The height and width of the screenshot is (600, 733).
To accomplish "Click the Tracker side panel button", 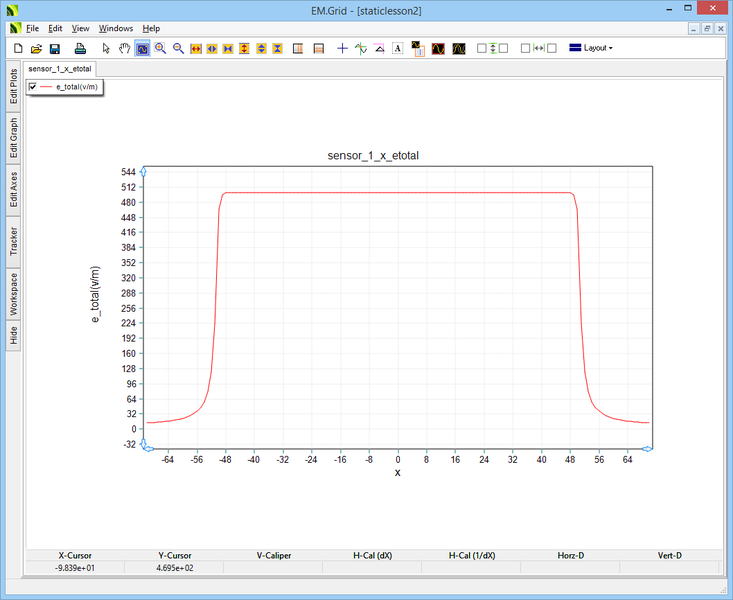I will [x=14, y=241].
